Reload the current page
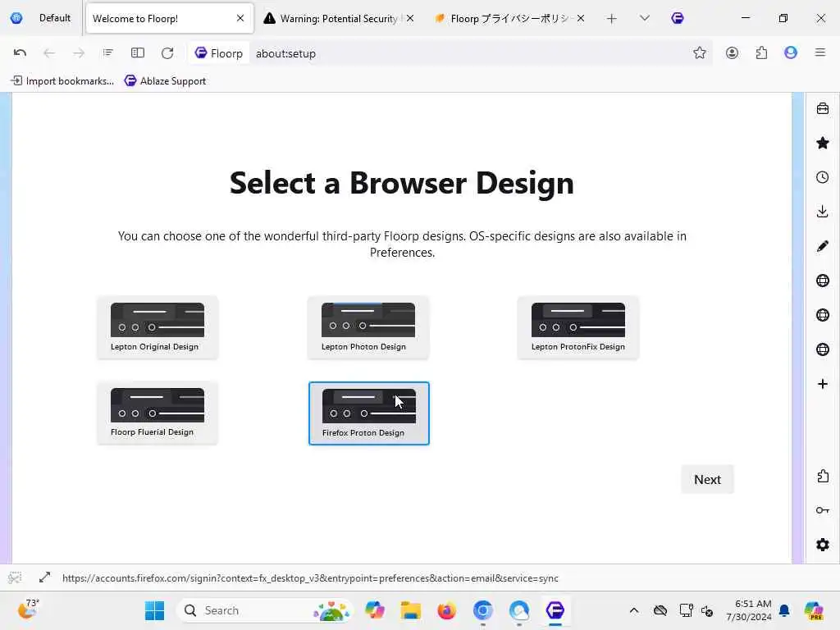Screen dimensions: 840x630 (x=167, y=52)
